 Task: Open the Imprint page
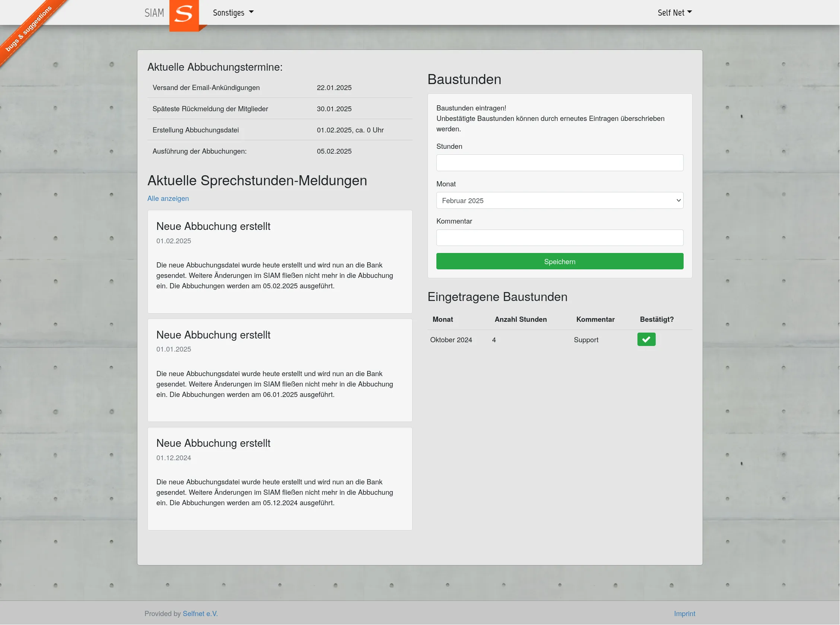pos(684,613)
